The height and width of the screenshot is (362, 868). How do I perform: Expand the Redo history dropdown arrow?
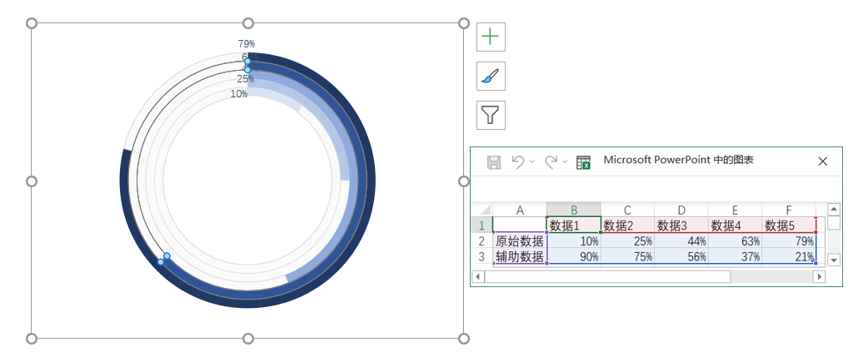[565, 162]
